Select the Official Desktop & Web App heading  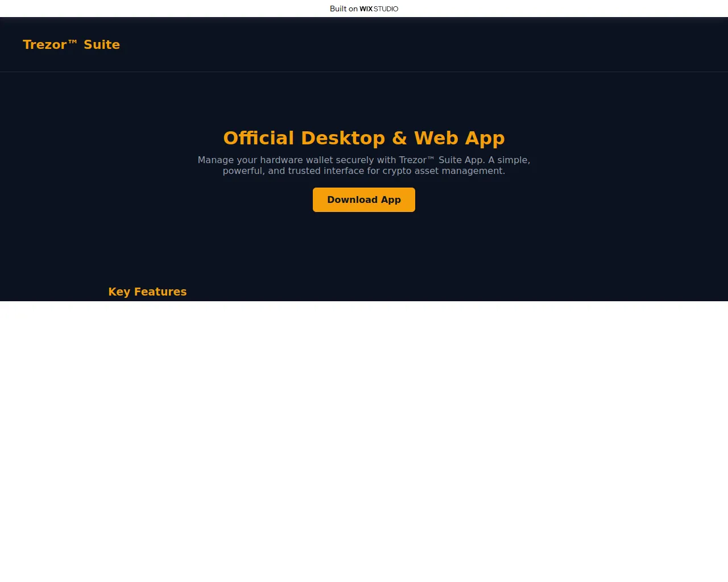[364, 138]
